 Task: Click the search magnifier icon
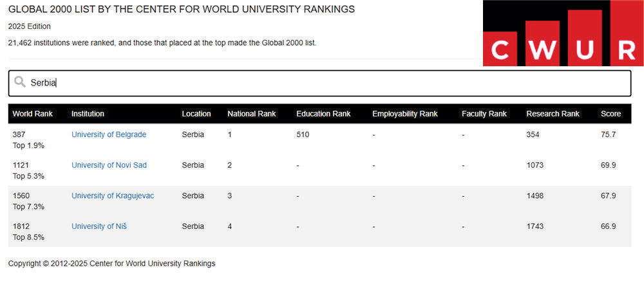(20, 82)
